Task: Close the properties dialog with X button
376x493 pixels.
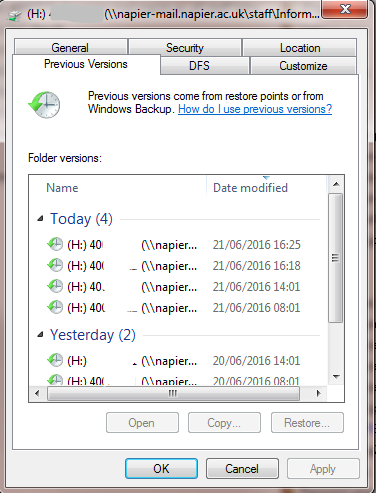Action: click(x=345, y=9)
